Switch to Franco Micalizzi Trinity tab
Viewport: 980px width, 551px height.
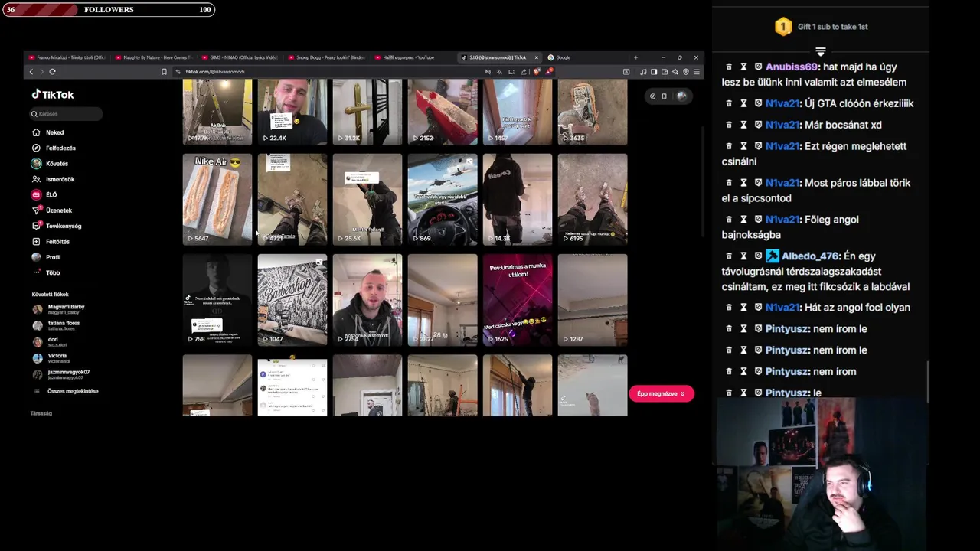(x=67, y=57)
